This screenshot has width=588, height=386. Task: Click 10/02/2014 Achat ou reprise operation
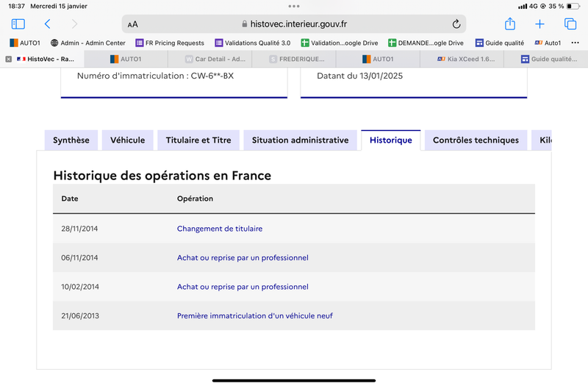tap(243, 287)
